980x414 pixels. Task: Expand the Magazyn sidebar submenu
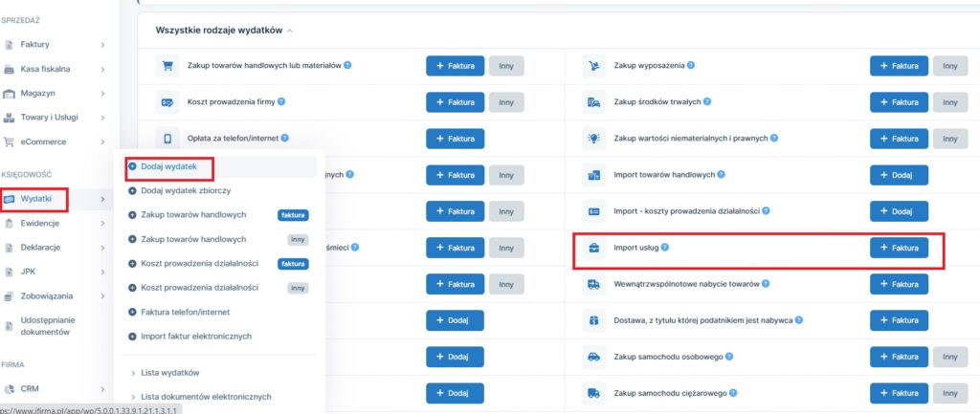(x=102, y=93)
